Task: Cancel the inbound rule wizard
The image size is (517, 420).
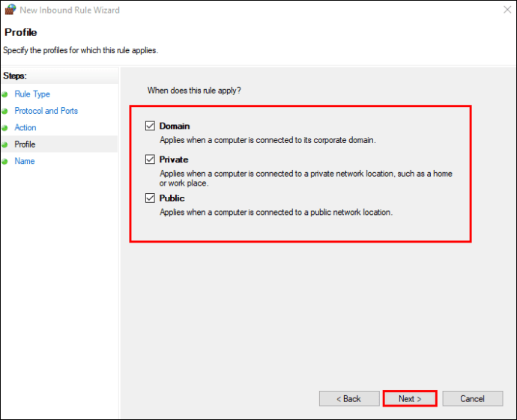Action: coord(472,399)
